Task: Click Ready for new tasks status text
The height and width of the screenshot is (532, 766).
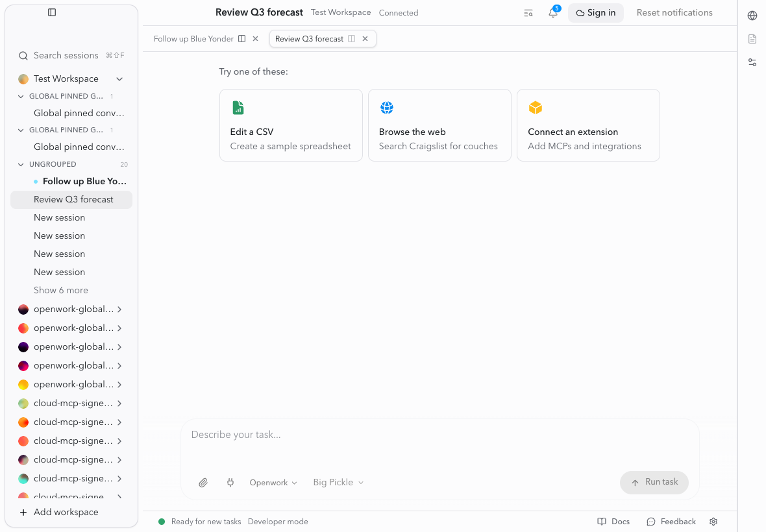Action: pos(206,522)
